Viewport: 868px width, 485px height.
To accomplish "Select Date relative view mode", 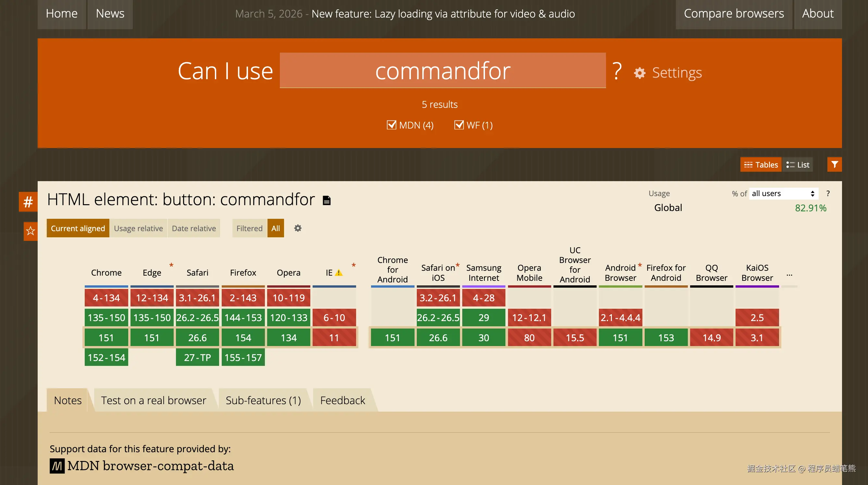I will coord(194,228).
